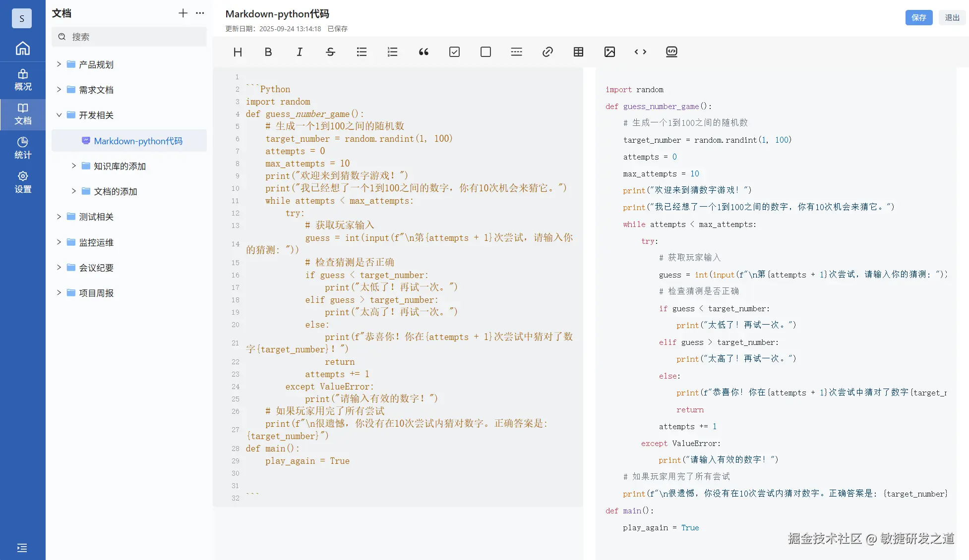Insert a table icon

[578, 52]
